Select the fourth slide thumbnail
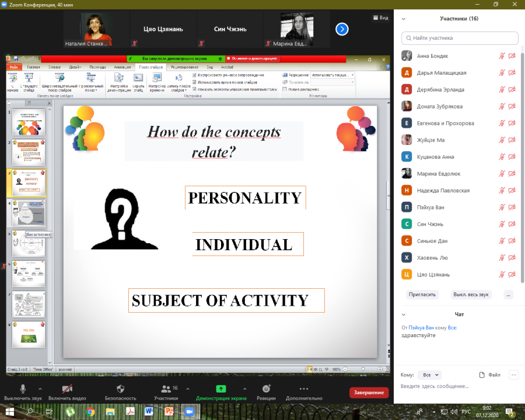This screenshot has height=420, width=525. (29, 213)
